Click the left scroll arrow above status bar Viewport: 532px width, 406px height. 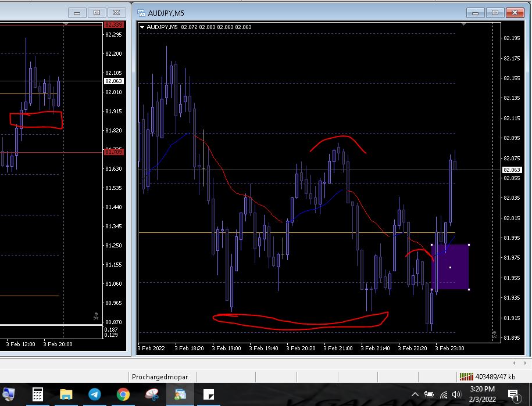pyautogui.click(x=515, y=363)
